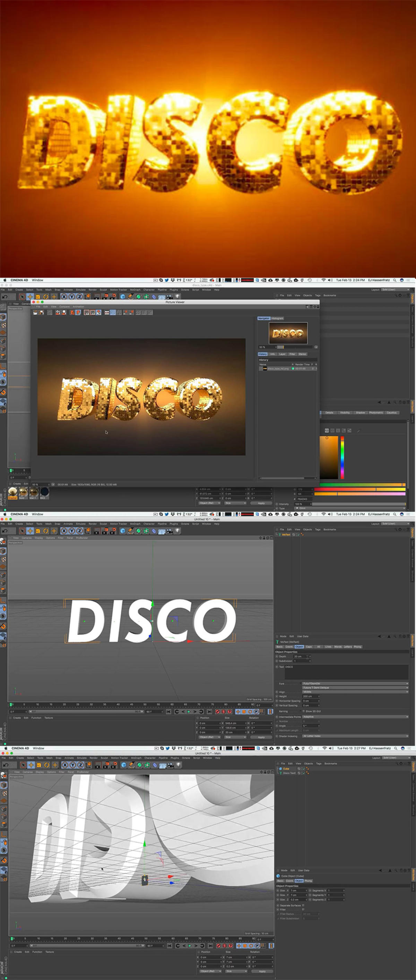This screenshot has height=980, width=416.
Task: Click the Pen spline icon in the MoText scene toolbar
Action: tap(130, 531)
